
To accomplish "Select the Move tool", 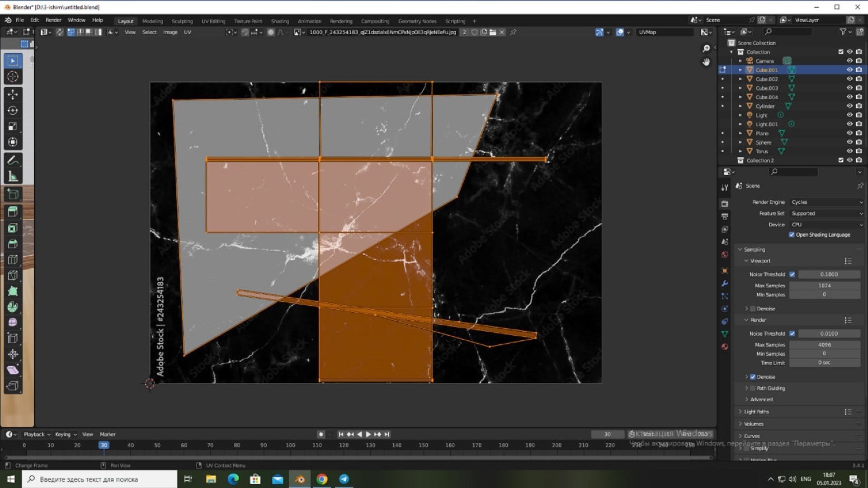I will [x=13, y=94].
